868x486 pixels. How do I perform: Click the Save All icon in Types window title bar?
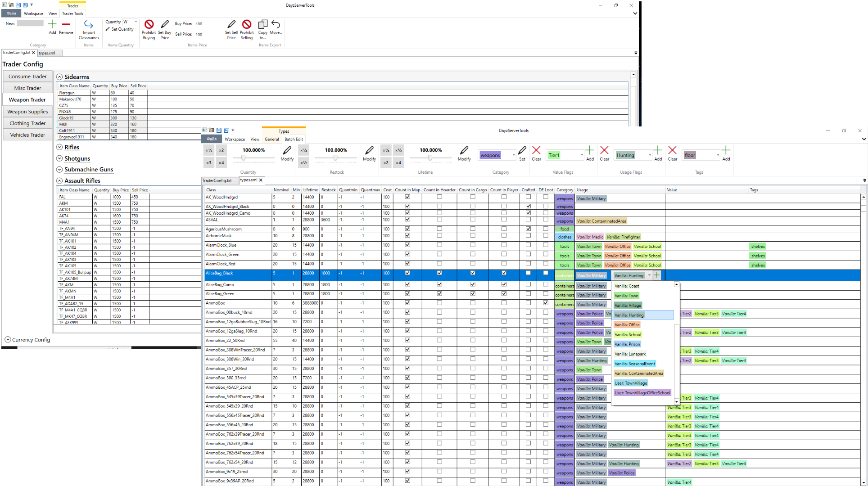[x=226, y=130]
